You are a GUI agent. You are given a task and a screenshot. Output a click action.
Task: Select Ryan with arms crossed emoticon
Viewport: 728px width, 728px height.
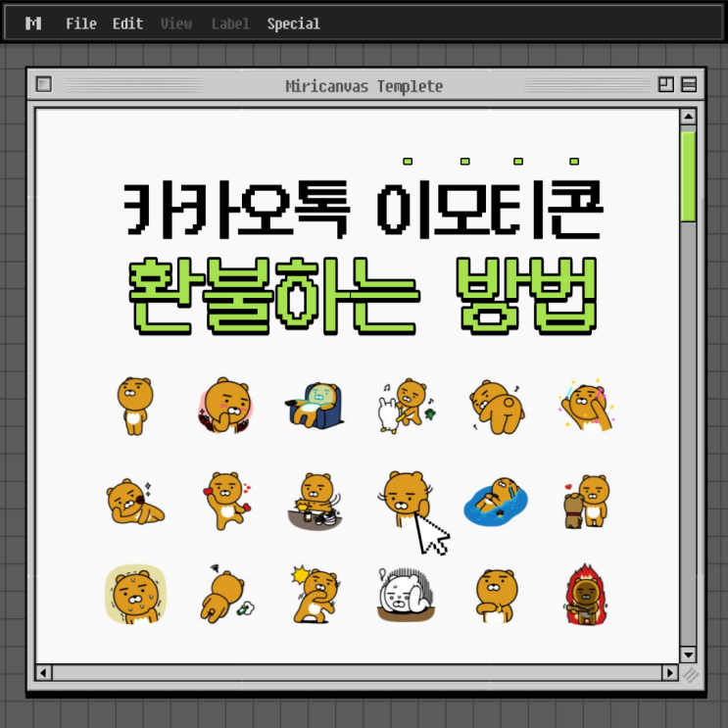[497, 596]
